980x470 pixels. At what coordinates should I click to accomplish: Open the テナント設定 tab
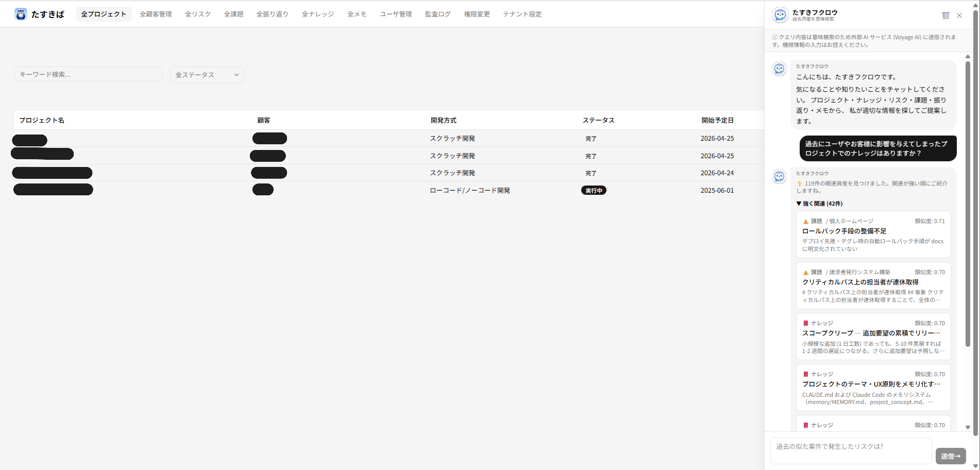522,14
